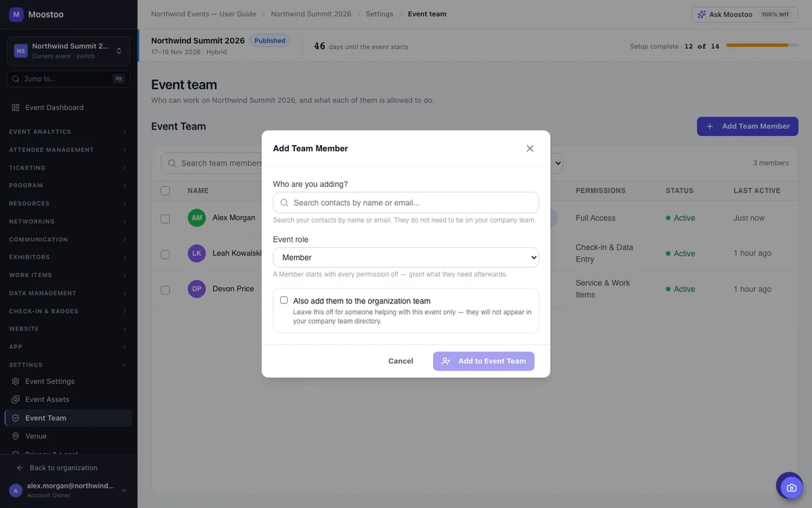Open Event Assets menu item
Image resolution: width=812 pixels, height=508 pixels.
pos(68,400)
